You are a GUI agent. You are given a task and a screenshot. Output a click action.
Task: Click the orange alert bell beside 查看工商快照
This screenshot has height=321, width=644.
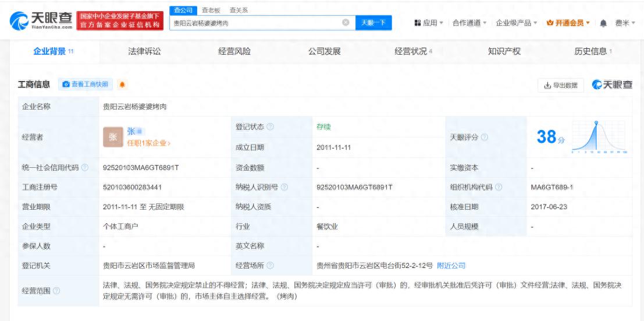click(122, 85)
